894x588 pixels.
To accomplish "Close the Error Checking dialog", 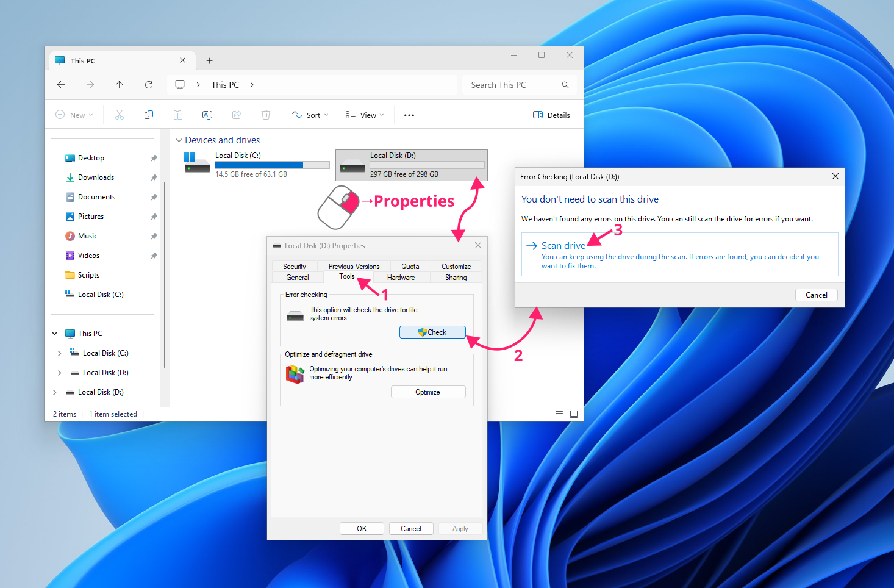I will coord(835,177).
